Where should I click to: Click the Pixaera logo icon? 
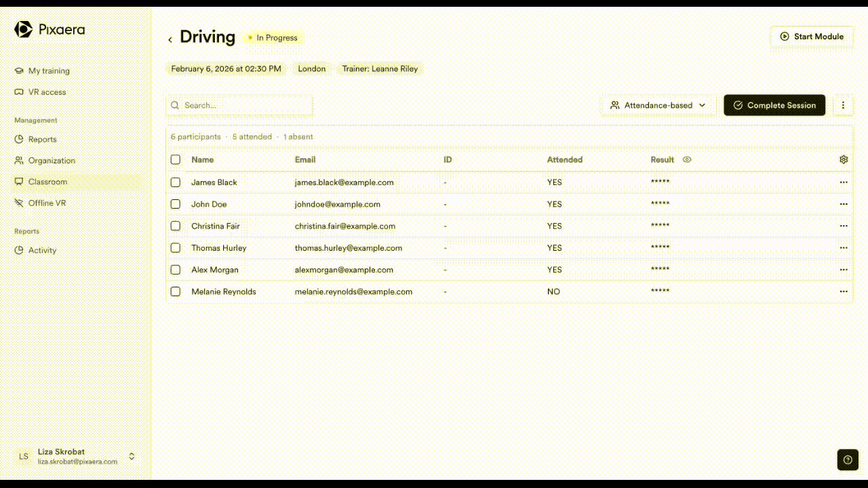24,29
